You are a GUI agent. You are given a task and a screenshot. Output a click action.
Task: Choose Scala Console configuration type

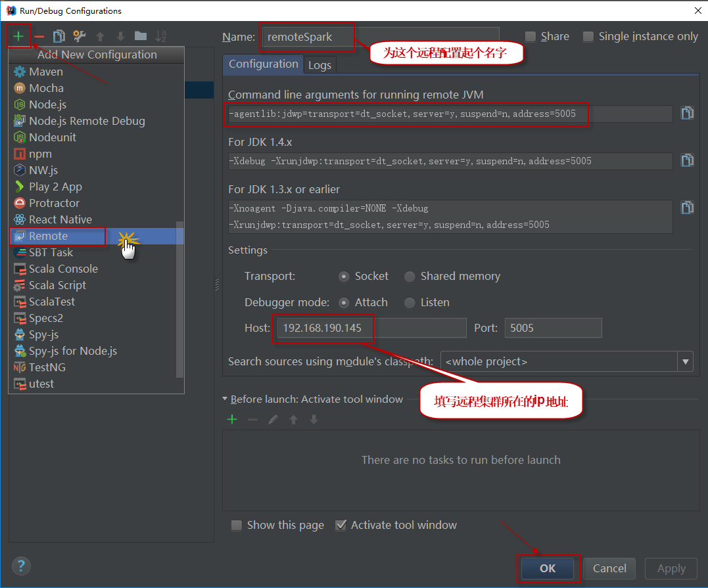coord(63,269)
